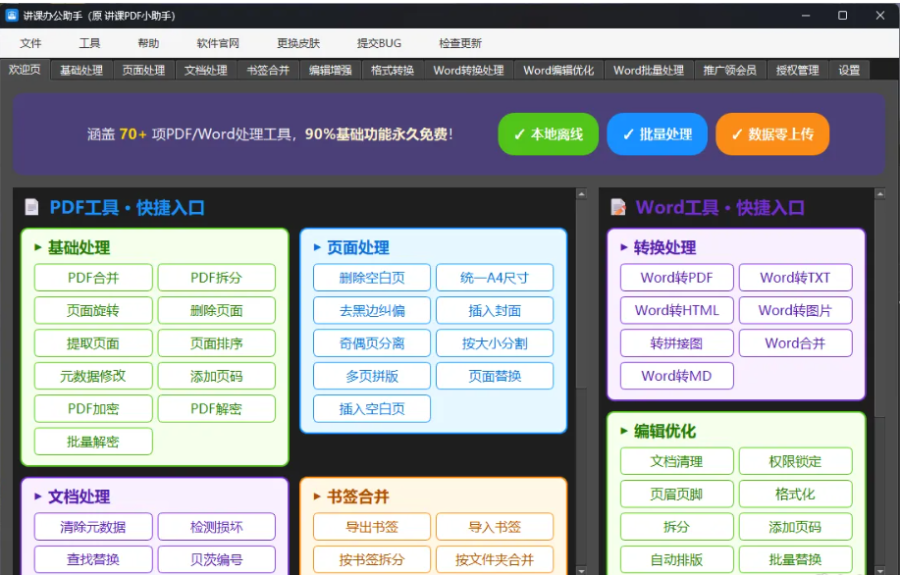Click Word panel scrollbar up arrow

880,194
